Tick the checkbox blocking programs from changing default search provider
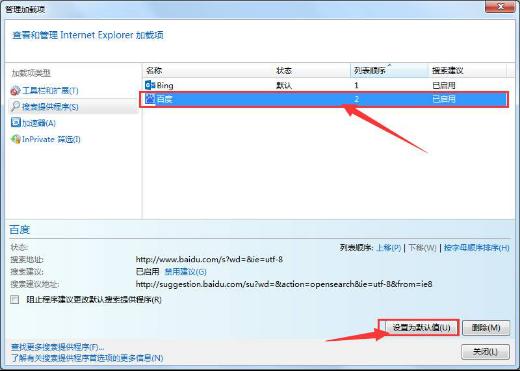This screenshot has height=371, width=520. click(15, 299)
